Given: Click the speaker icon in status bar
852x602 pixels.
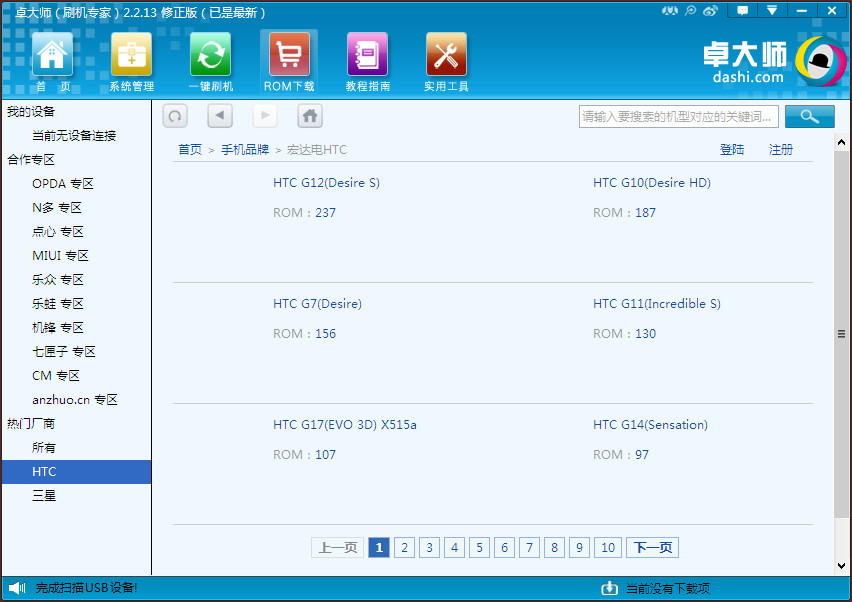Looking at the screenshot, I should (17, 588).
